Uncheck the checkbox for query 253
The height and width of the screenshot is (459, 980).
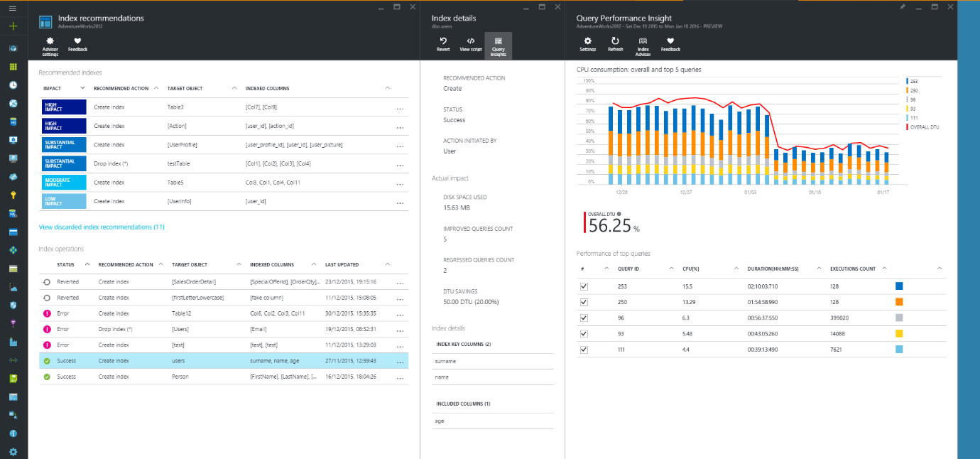point(584,286)
